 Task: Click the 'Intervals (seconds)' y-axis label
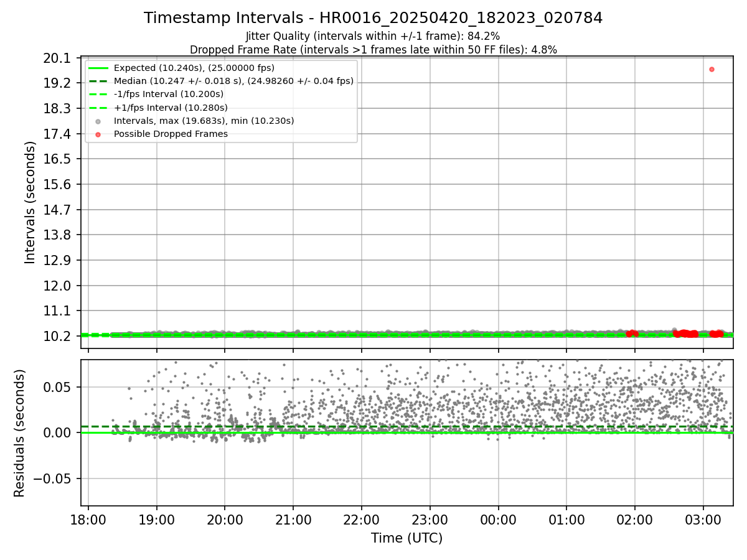tap(31, 202)
